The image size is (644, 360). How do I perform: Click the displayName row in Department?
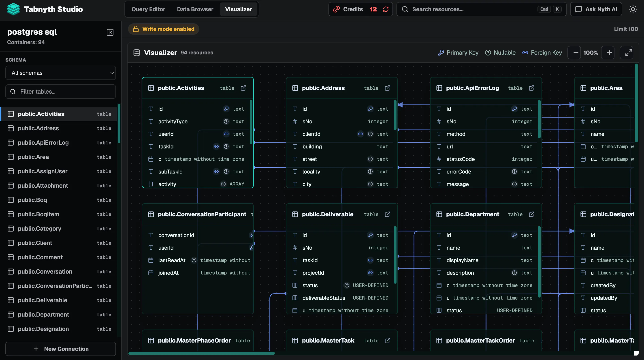(x=486, y=260)
